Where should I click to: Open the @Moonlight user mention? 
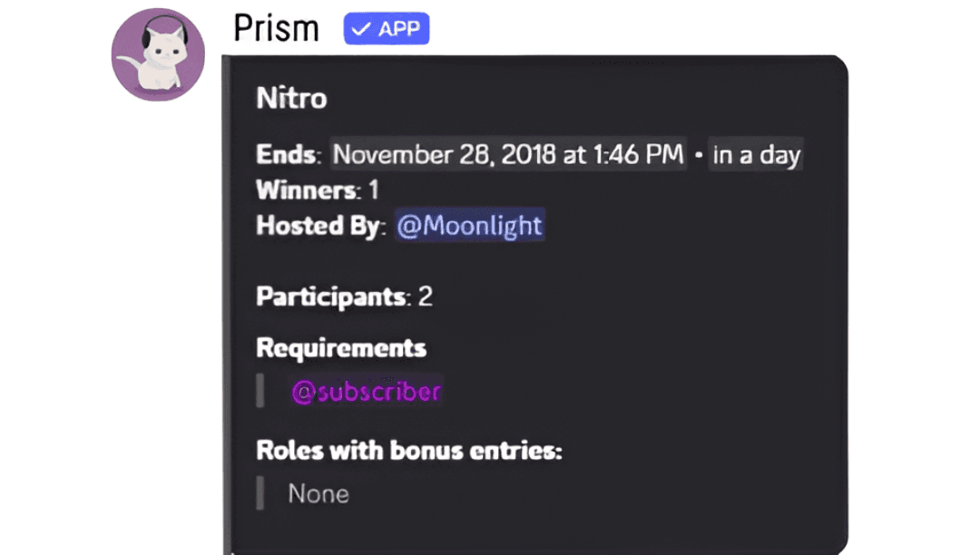(469, 225)
